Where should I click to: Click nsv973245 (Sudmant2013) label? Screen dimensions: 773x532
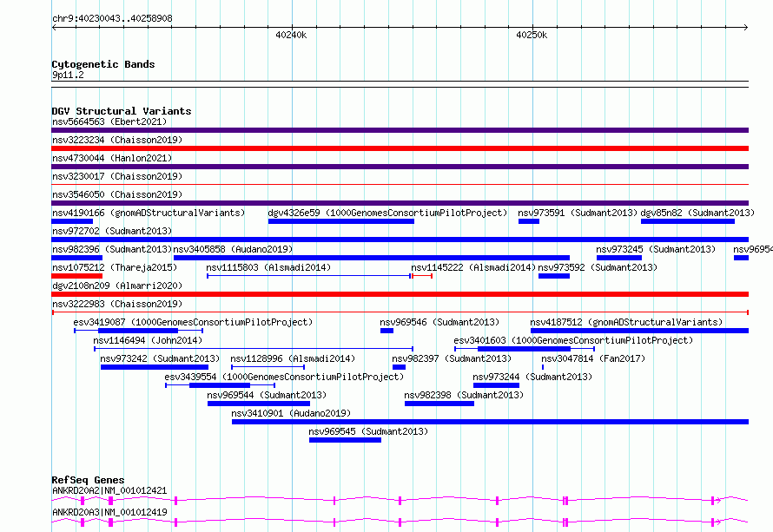point(656,249)
